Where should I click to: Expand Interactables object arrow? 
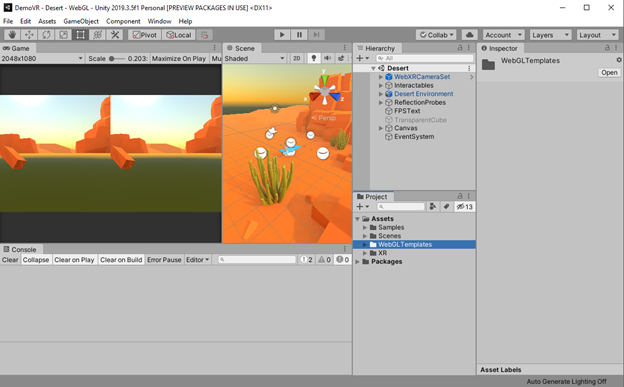[381, 86]
